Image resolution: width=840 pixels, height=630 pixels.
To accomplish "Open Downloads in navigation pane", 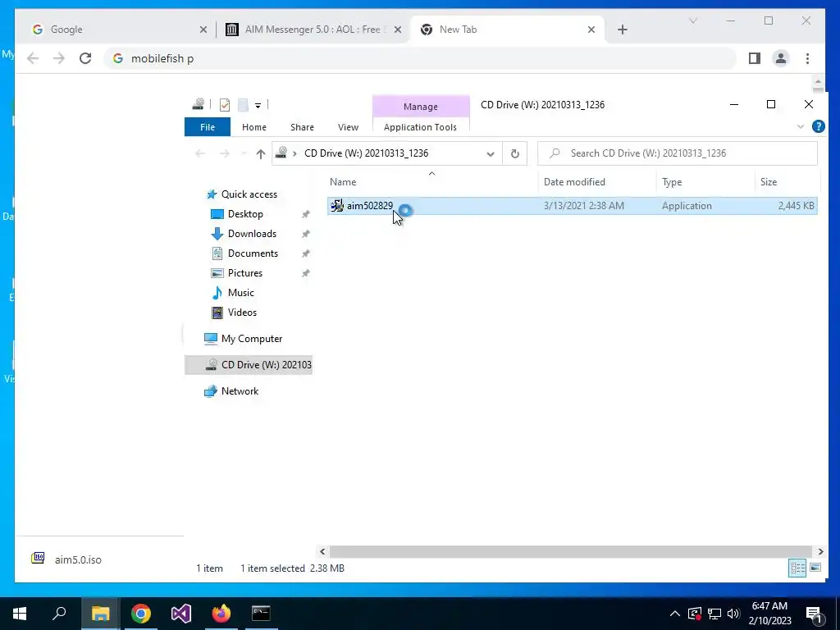I will [x=252, y=234].
